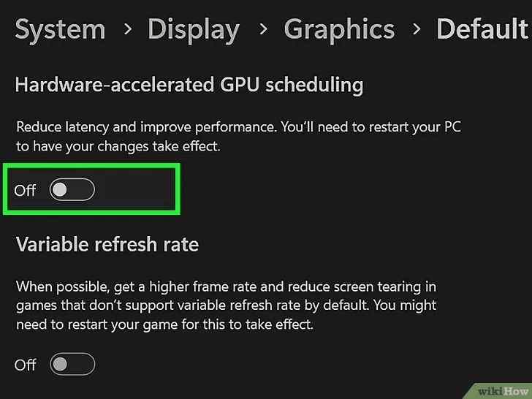
Task: Navigate to Display breadcrumb link
Action: tap(193, 30)
